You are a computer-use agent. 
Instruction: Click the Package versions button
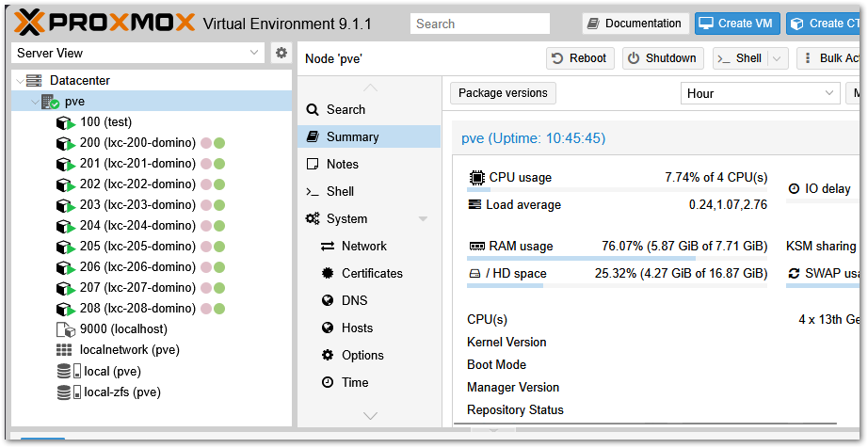point(504,93)
